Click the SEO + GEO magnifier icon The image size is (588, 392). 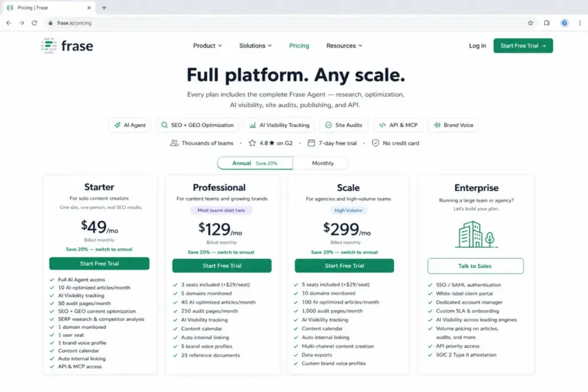pyautogui.click(x=164, y=125)
